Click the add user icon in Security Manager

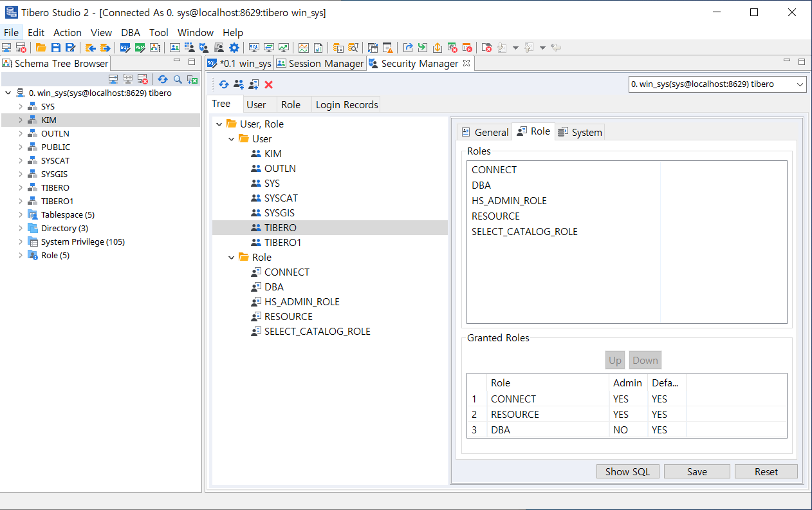(x=239, y=84)
